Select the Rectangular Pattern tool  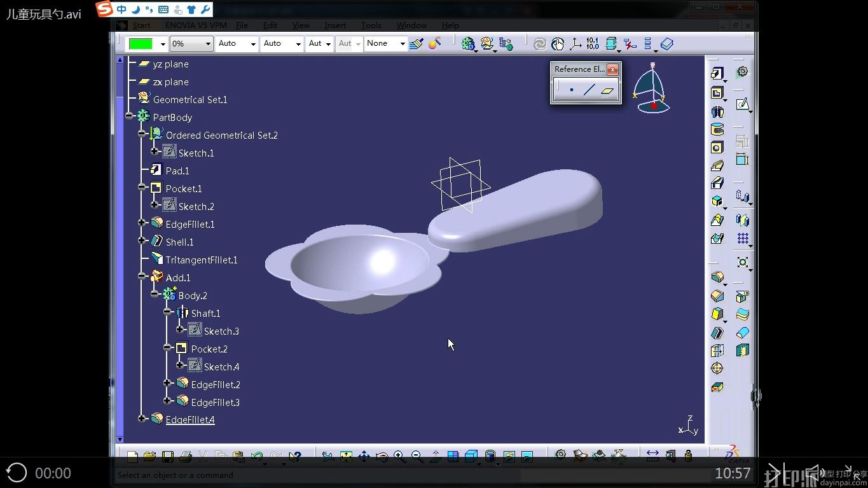coord(742,239)
